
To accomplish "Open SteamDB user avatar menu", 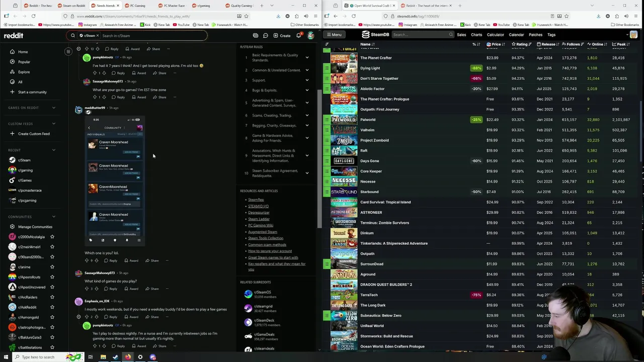I will pos(633,35).
